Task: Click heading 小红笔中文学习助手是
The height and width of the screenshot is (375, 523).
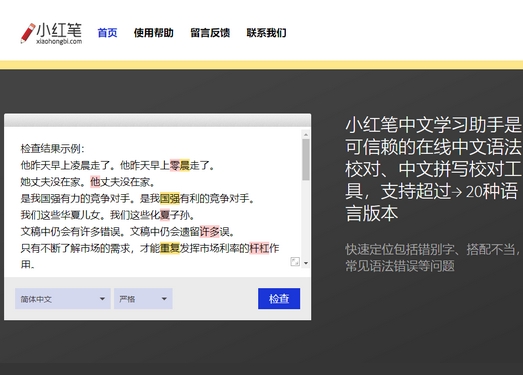Action: (x=433, y=125)
